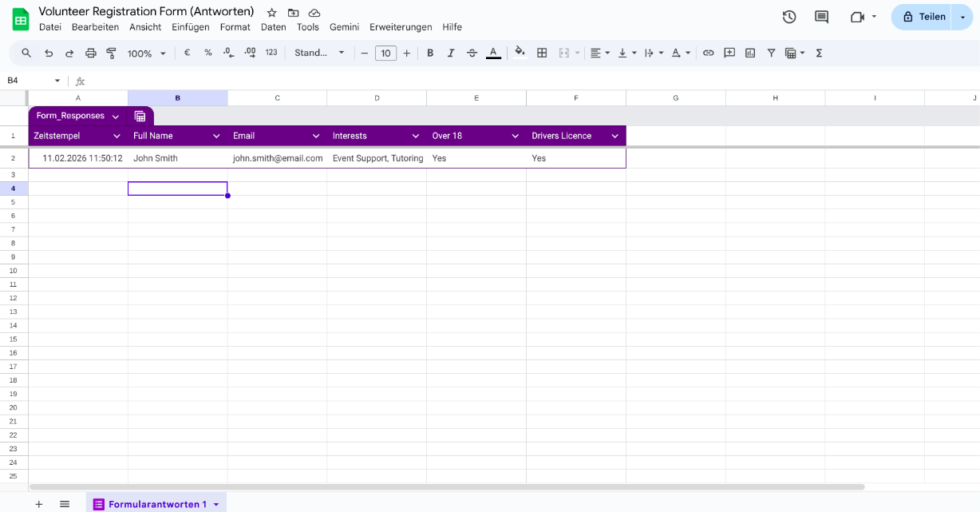Select the Formularantworten 1 sheet tab
Image resolution: width=980 pixels, height=512 pixels.
tap(156, 504)
